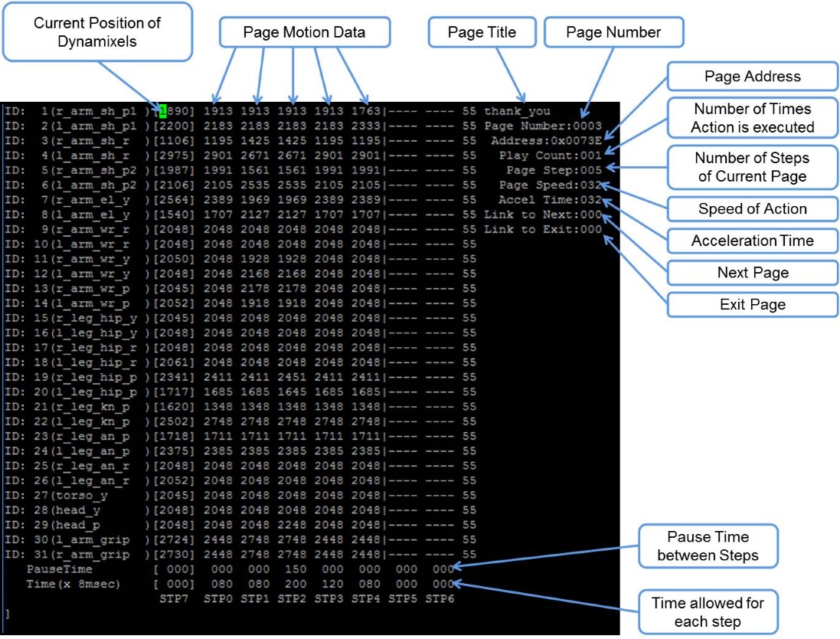840x639 pixels.
Task: Select the Play Count:001 field
Action: tap(551, 156)
